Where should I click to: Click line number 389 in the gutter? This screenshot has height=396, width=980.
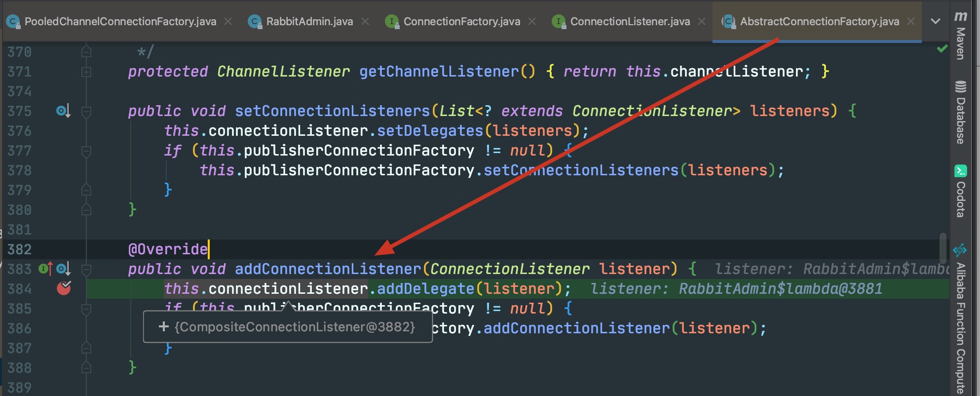click(19, 388)
